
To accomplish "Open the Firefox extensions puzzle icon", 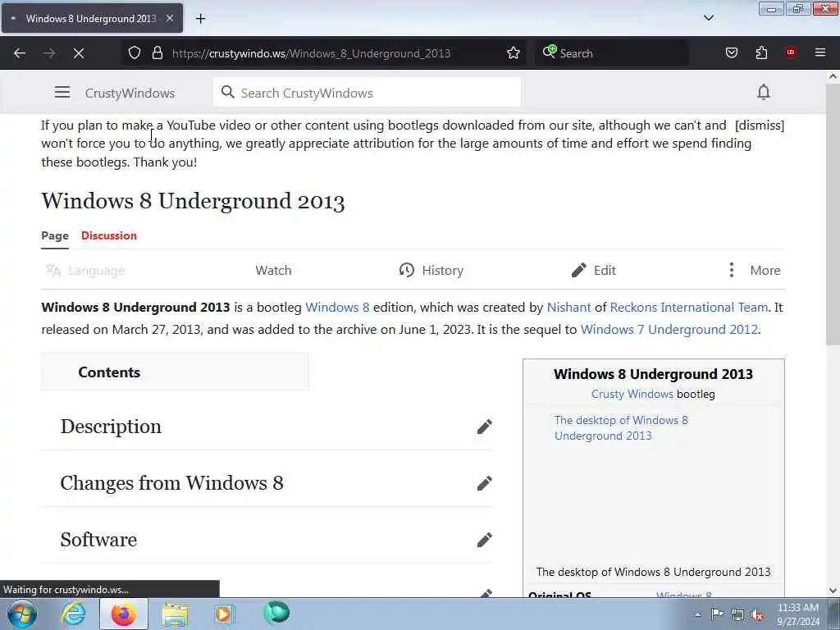I will 761,53.
